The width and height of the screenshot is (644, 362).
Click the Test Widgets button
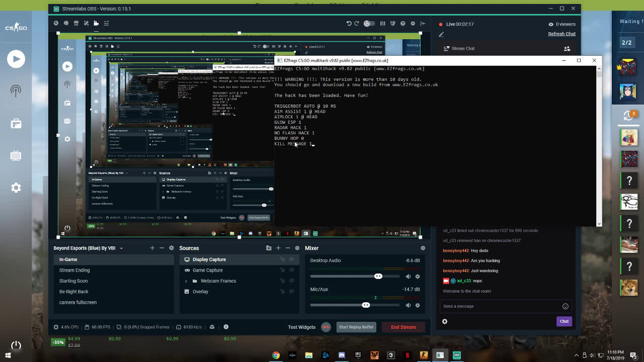coord(301,327)
